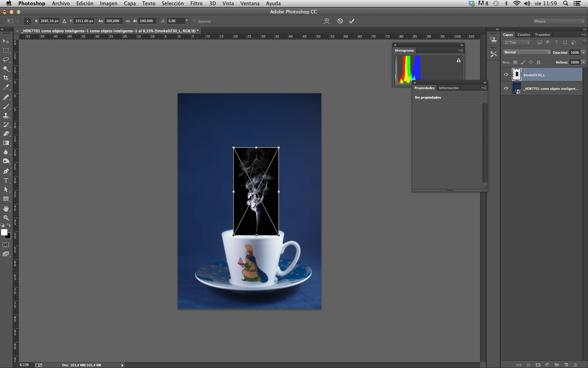Open the Filtro menu
The width and height of the screenshot is (588, 368).
coord(196,4)
